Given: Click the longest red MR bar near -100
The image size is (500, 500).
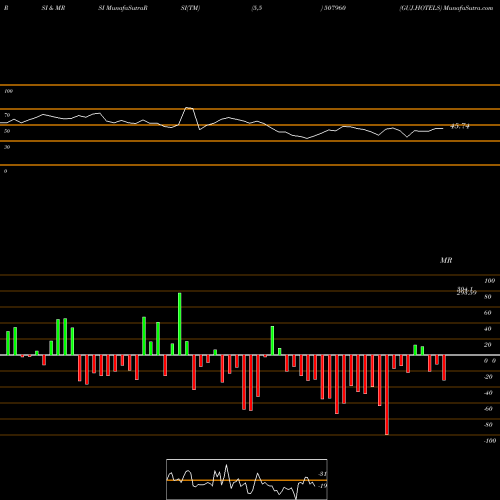Looking at the screenshot, I should [387, 395].
